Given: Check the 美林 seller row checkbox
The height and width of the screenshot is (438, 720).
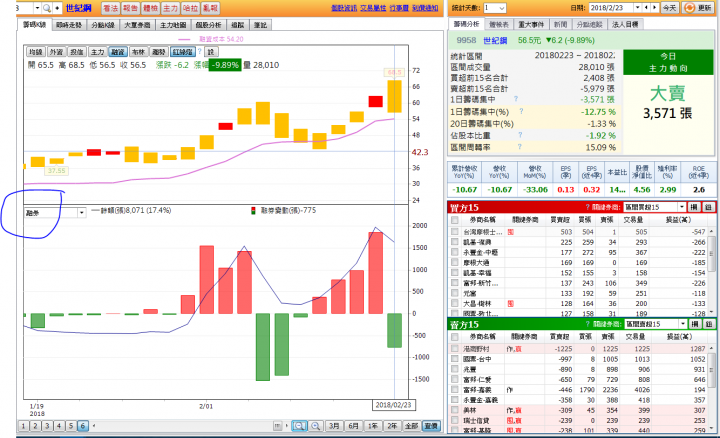Looking at the screenshot, I should coord(455,410).
